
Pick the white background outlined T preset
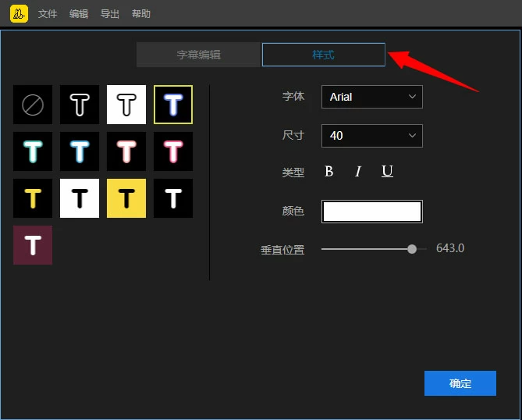[126, 105]
